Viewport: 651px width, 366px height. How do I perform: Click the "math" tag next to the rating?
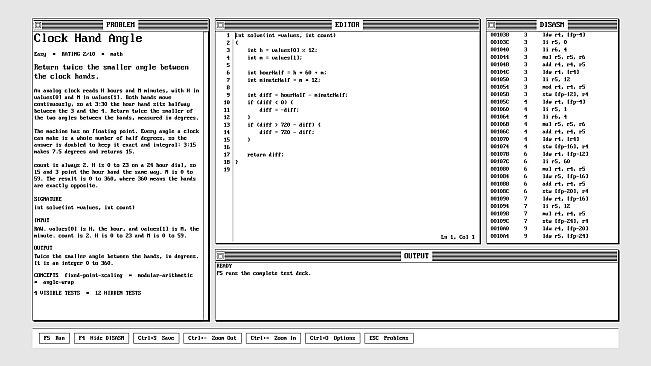tap(116, 54)
